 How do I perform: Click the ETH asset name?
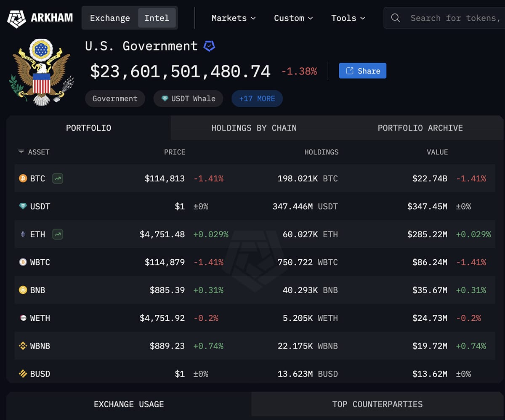coord(37,234)
